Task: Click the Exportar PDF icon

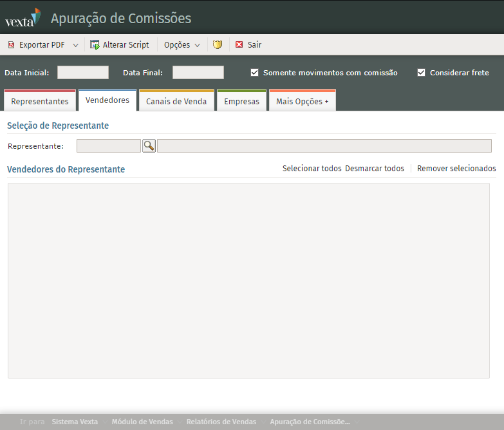Action: tap(11, 45)
